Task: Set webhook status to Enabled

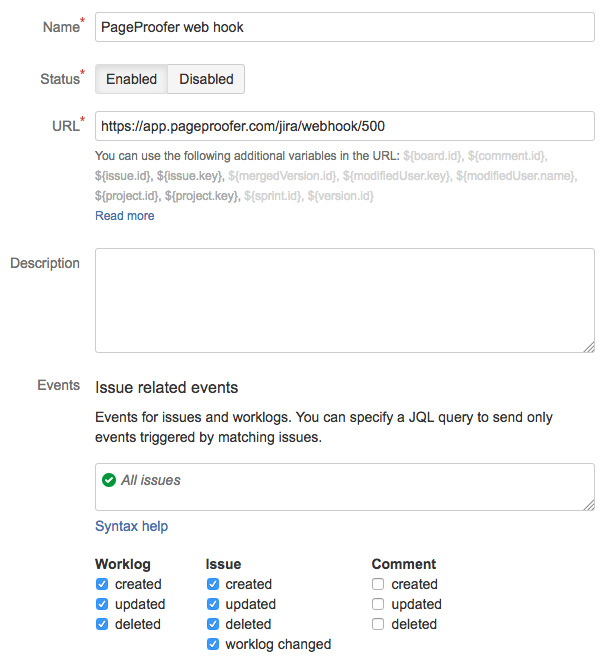Action: click(x=131, y=79)
